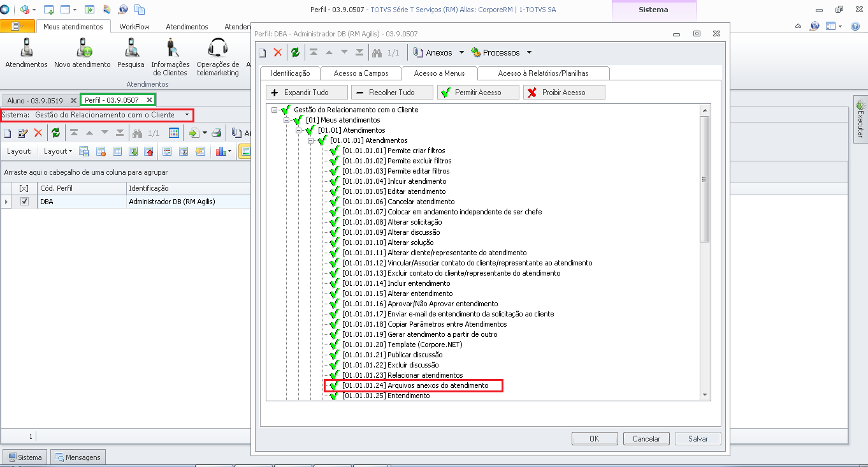
Task: Click sum totals icon in layout toolbar
Action: (184, 151)
